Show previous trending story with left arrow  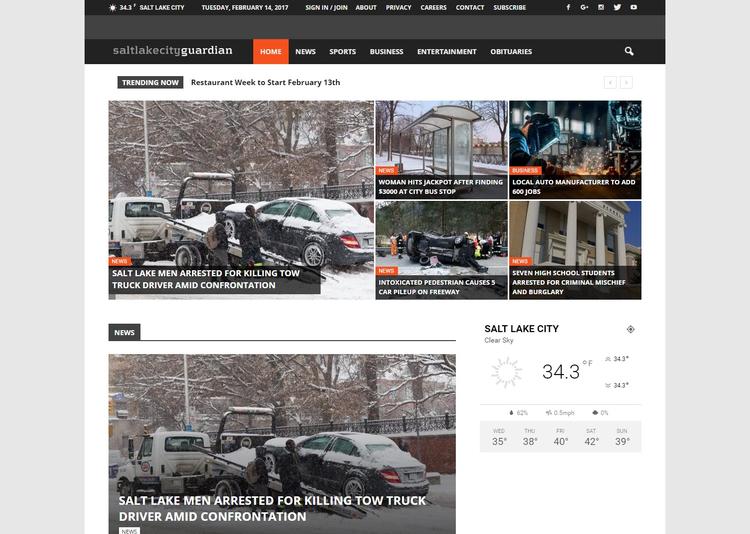(610, 82)
